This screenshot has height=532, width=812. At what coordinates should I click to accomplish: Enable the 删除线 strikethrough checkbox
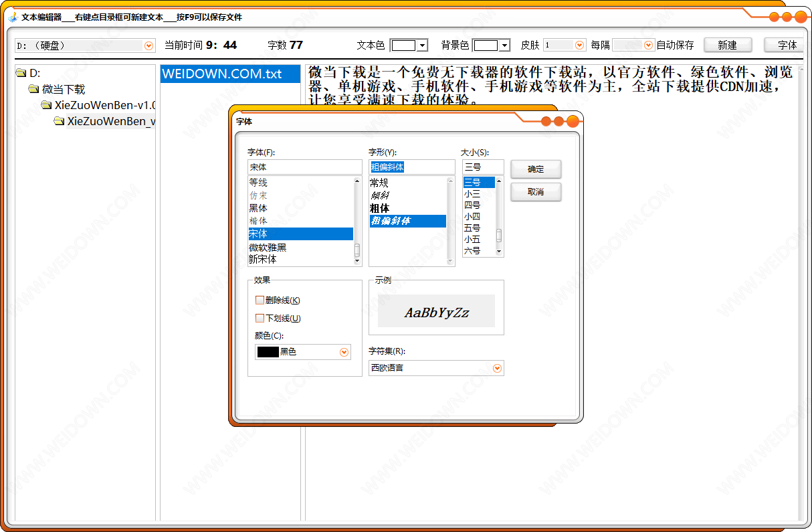pyautogui.click(x=260, y=300)
